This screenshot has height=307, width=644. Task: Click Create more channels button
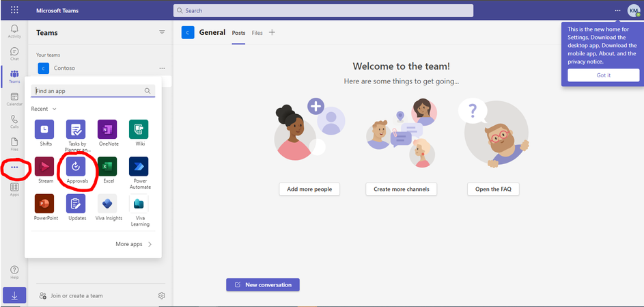402,189
